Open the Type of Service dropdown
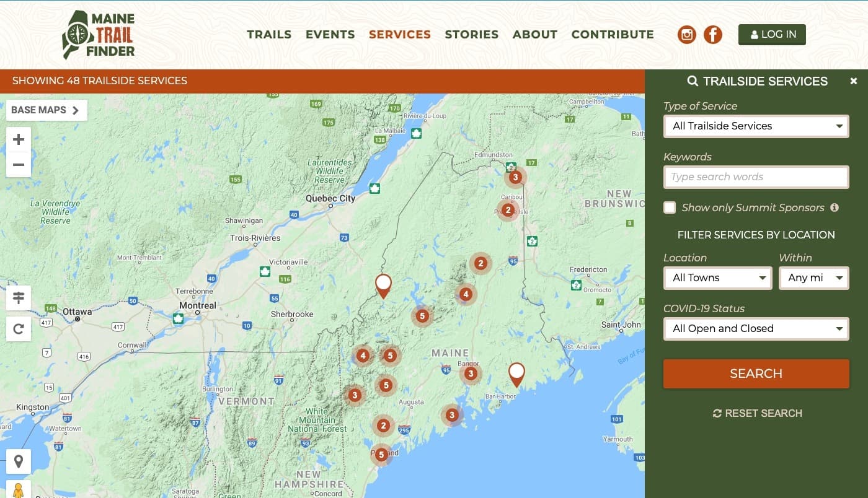This screenshot has height=498, width=868. coord(756,126)
